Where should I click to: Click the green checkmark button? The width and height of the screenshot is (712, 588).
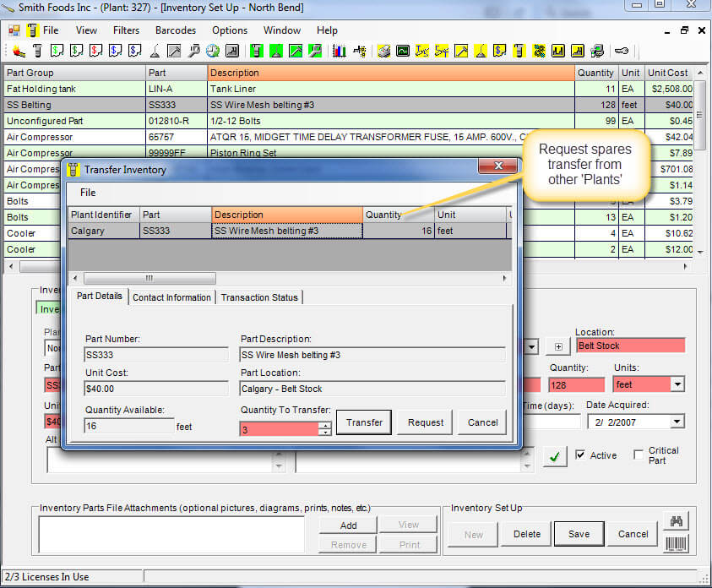click(x=554, y=456)
